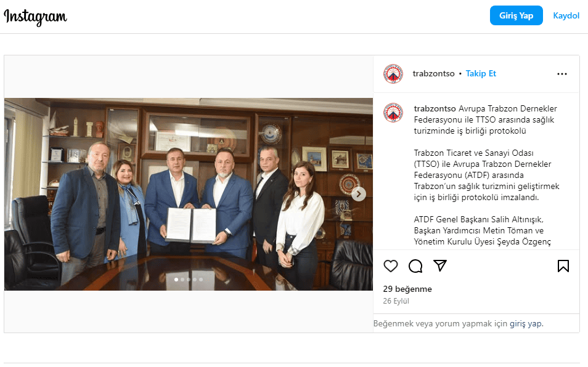Open trabzontso profile picture in header

(393, 74)
